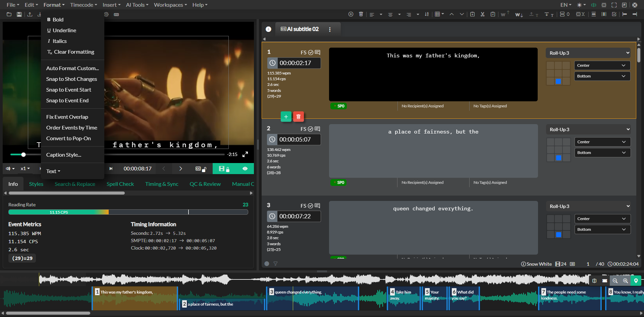644x317 pixels.
Task: Choose Snap to Shot Changes menu entry
Action: [71, 79]
